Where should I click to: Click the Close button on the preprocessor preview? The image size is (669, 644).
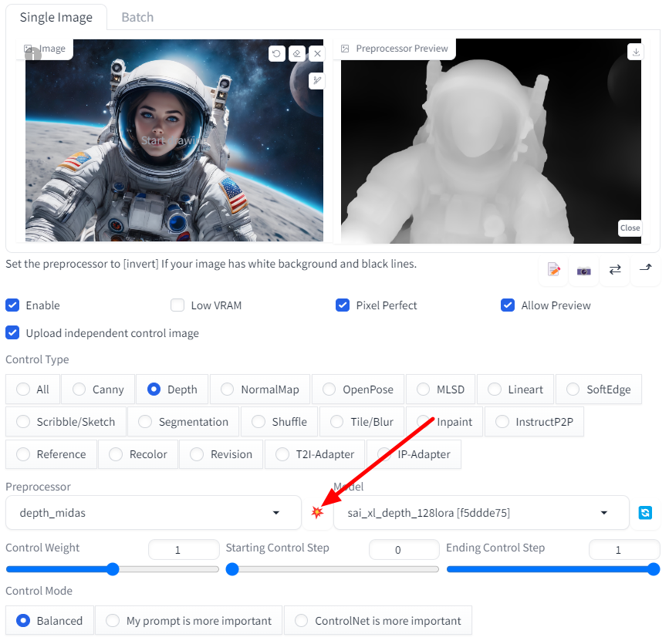[630, 228]
